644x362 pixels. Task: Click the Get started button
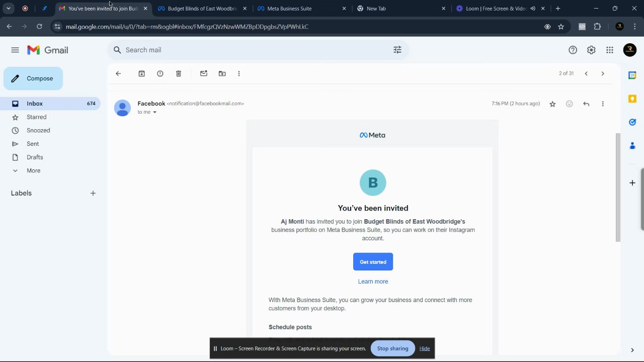[373, 262]
